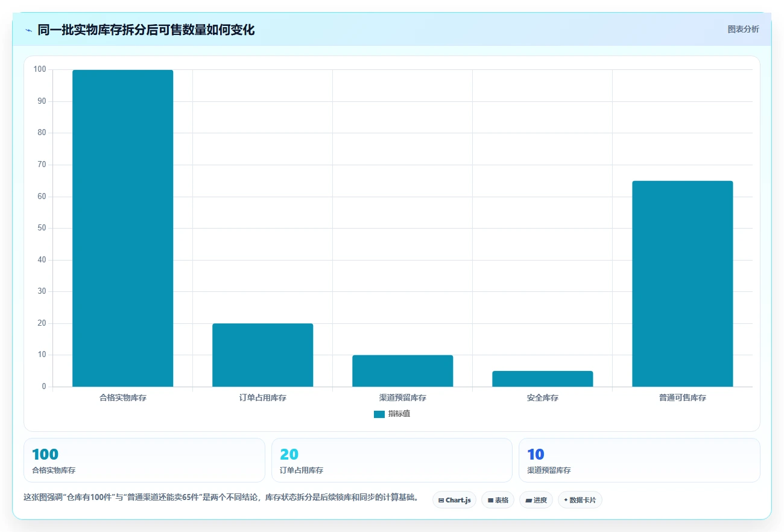Click the x-axis label 订单占用库存
Viewport: 784px width, 532px height.
262,398
